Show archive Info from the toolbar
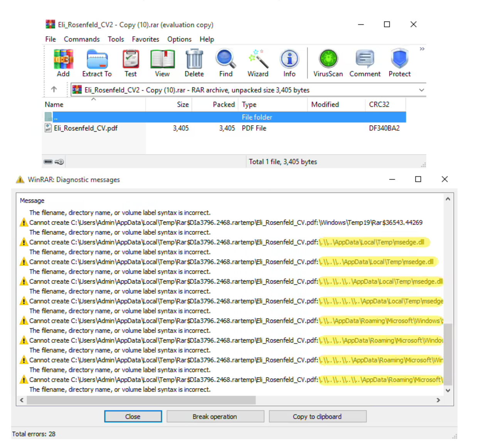Screen dimensions: 481x448 point(289,63)
